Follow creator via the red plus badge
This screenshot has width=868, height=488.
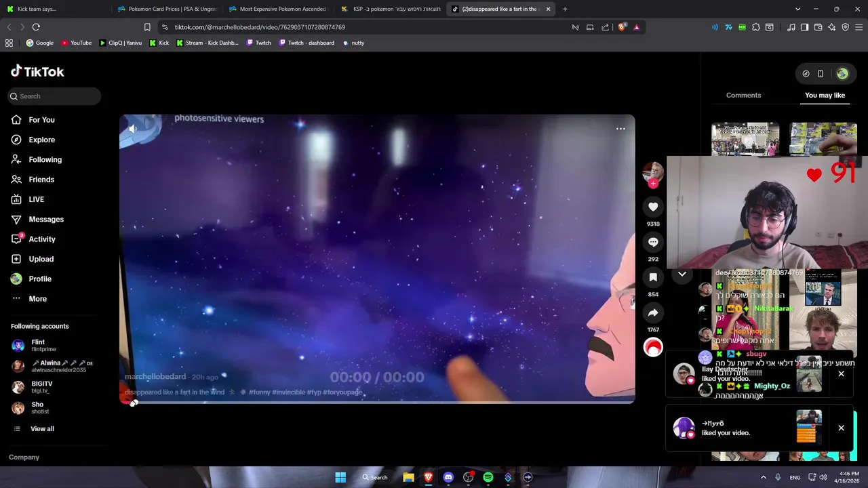[x=653, y=184]
